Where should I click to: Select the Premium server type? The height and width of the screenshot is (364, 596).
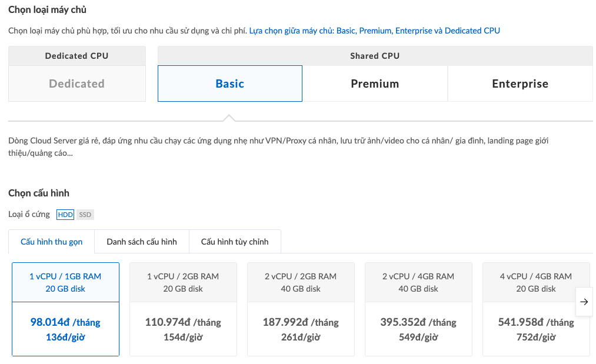375,84
